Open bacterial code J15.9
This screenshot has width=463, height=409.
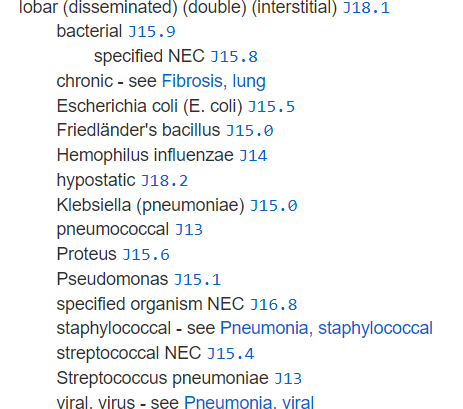click(152, 32)
